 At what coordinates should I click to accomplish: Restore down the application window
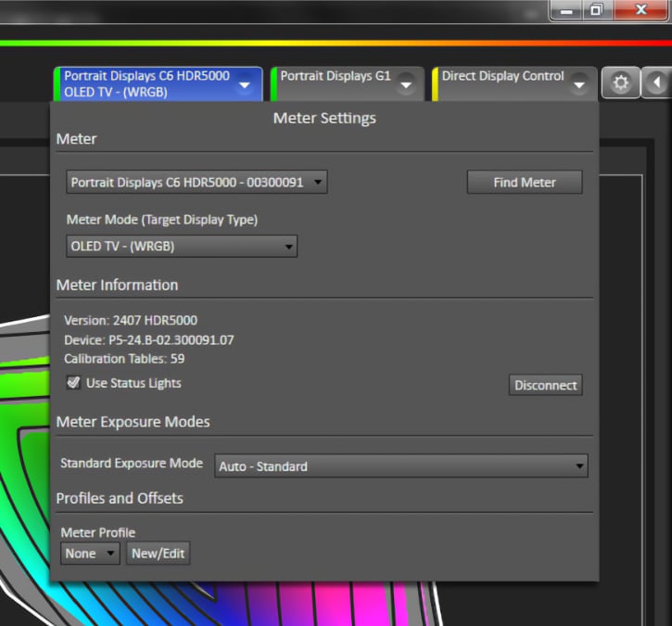tap(597, 10)
